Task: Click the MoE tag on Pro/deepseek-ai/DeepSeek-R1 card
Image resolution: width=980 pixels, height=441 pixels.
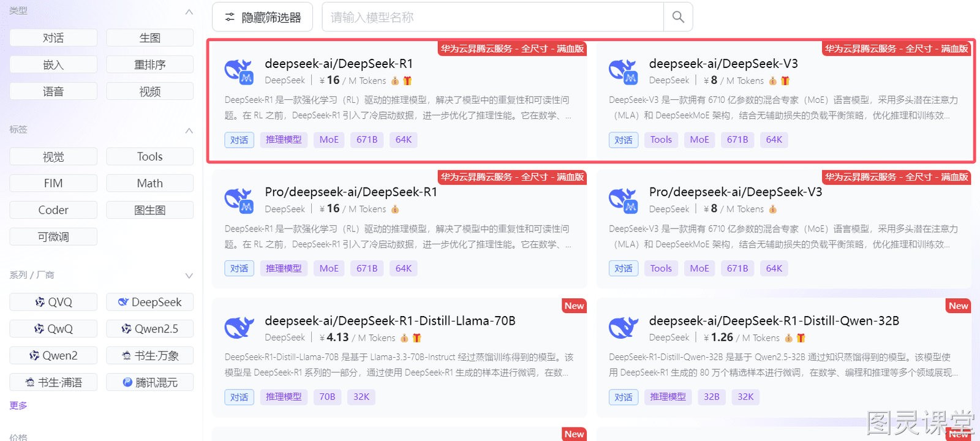Action: (x=329, y=268)
